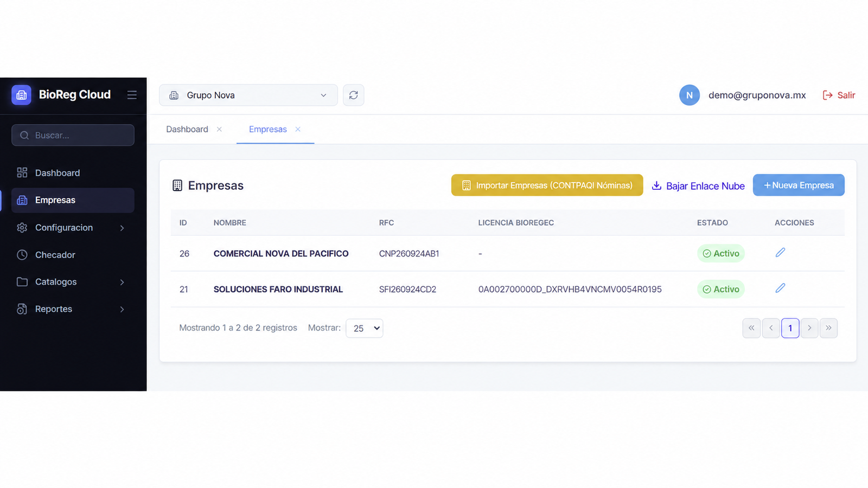The image size is (868, 488).
Task: Click the LICENCIA BIOREGEC column header
Action: [x=516, y=222]
